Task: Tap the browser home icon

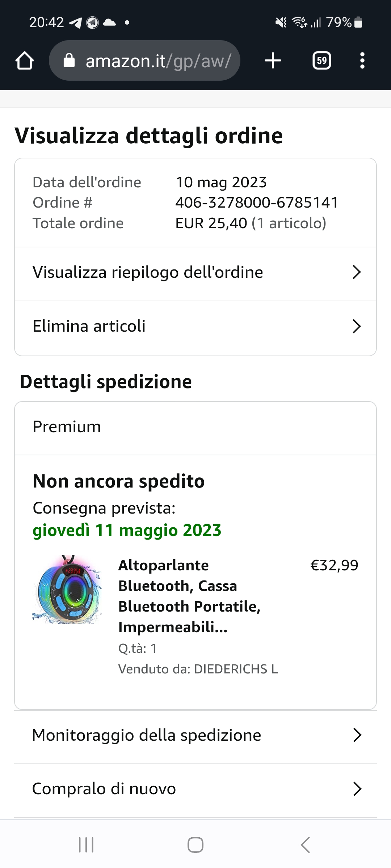Action: (x=25, y=60)
